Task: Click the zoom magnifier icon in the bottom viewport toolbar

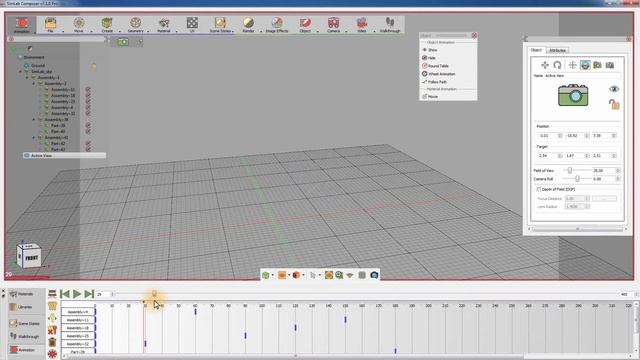Action: coord(339,275)
